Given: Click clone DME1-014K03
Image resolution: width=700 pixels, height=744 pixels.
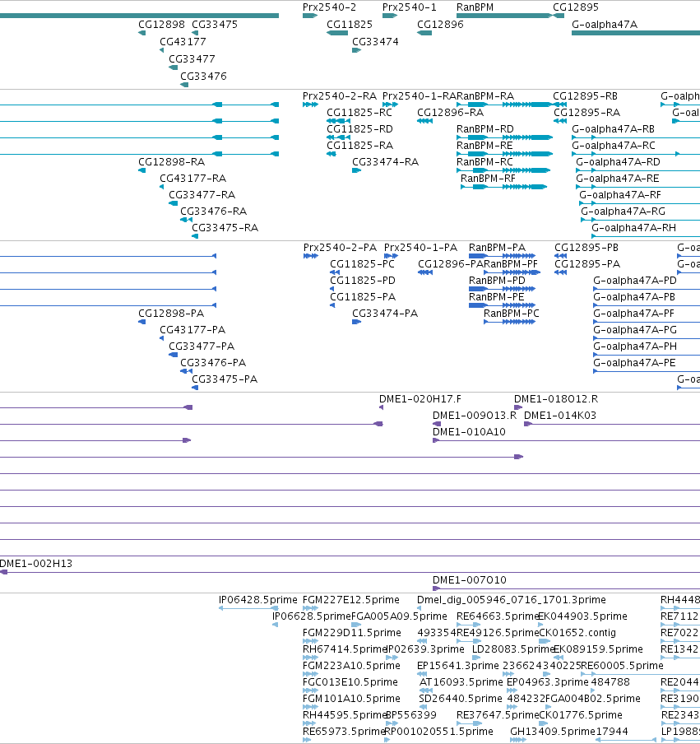Looking at the screenshot, I should point(560,416).
